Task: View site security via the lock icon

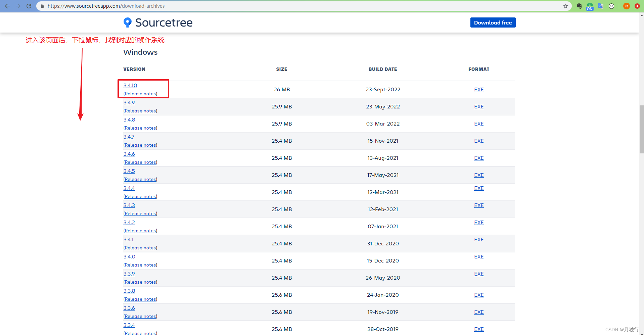Action: click(42, 6)
